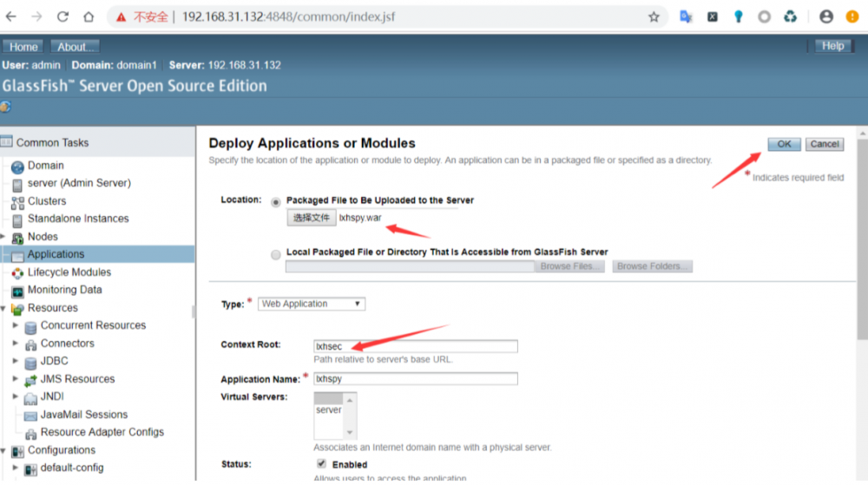This screenshot has height=485, width=868.
Task: Click the GlassFish restart-required status icon
Action: [5, 107]
